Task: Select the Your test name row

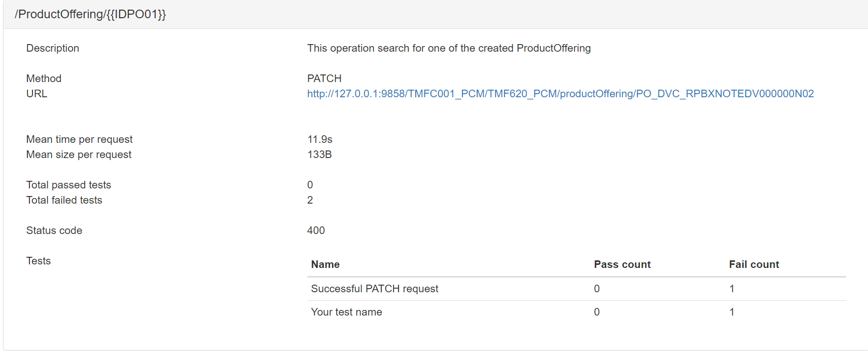Action: tap(347, 312)
